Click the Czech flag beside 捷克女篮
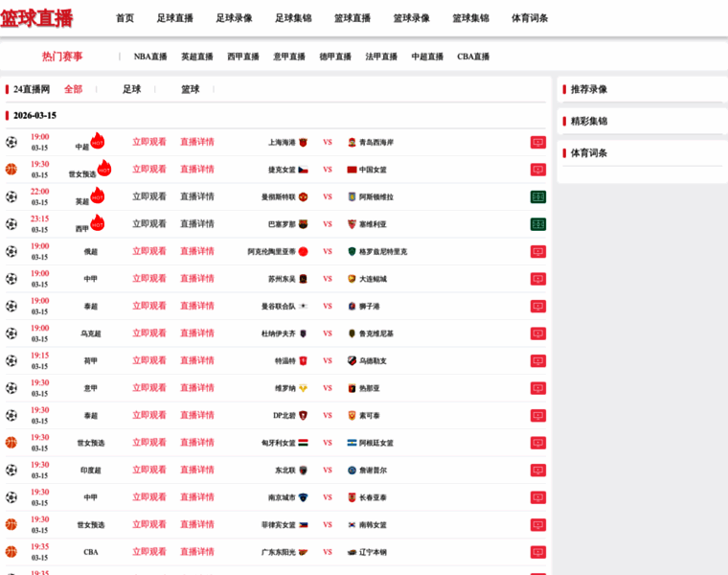728x575 pixels. (x=304, y=170)
